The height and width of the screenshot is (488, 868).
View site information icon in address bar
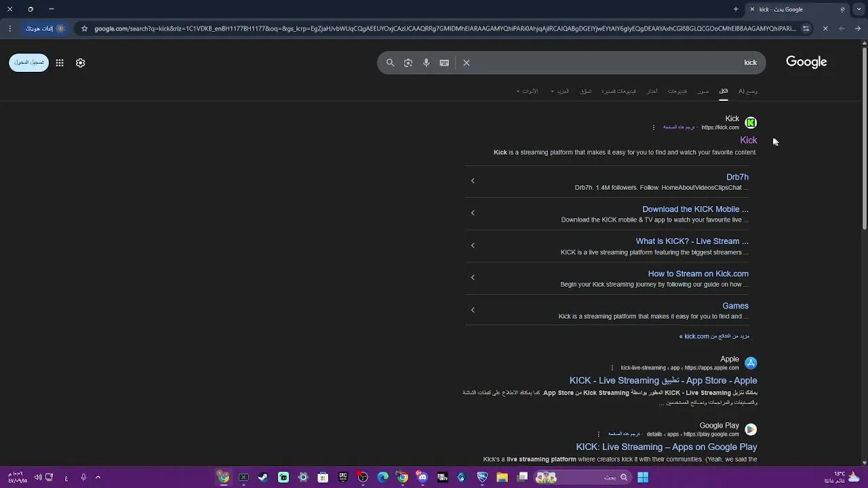coord(806,28)
